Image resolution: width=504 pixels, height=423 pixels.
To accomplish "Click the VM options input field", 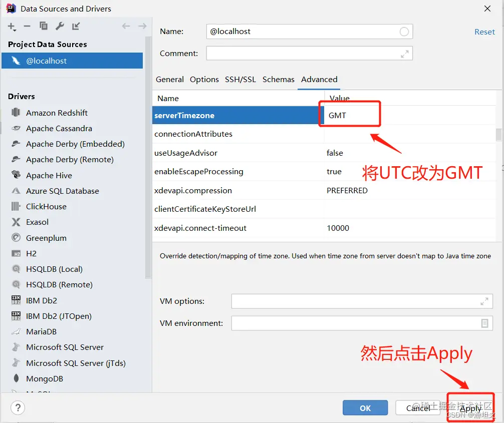I will [x=362, y=301].
